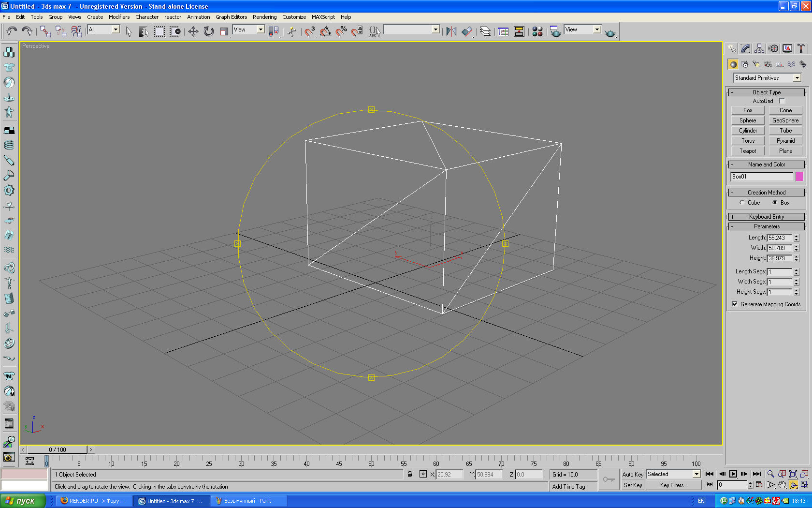Open the Utilities hammer panel tab
812x508 pixels.
pyautogui.click(x=801, y=48)
